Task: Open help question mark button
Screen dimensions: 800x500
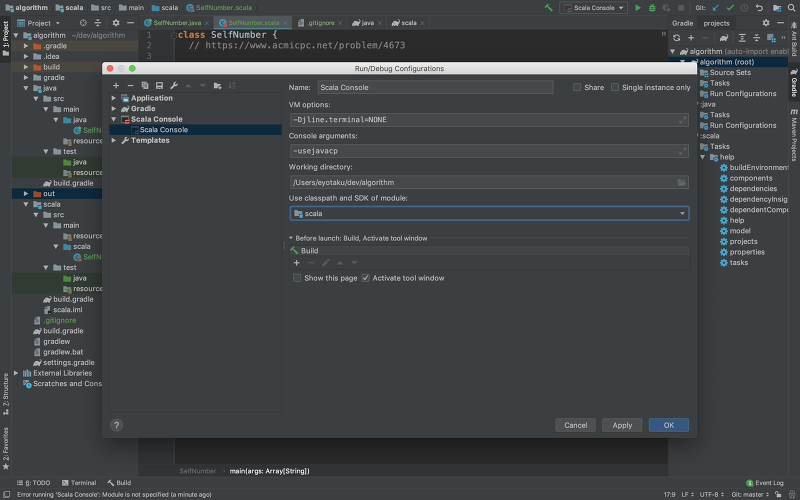Action: (x=116, y=425)
